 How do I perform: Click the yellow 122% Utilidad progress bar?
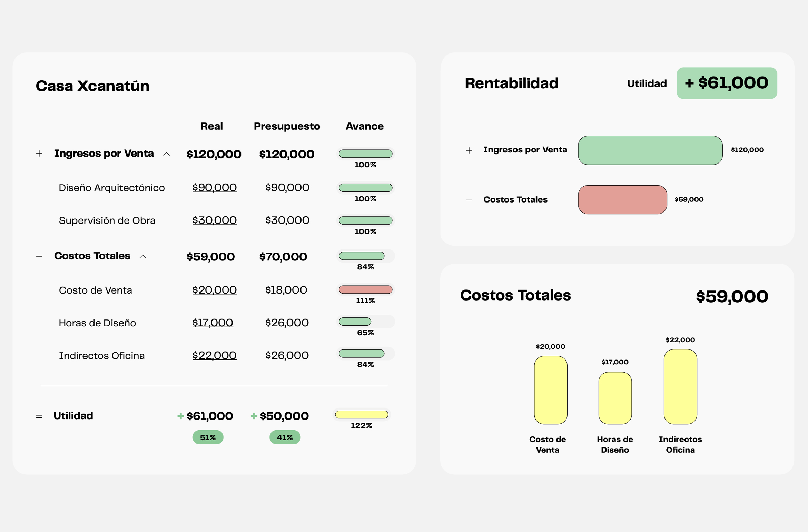[361, 415]
